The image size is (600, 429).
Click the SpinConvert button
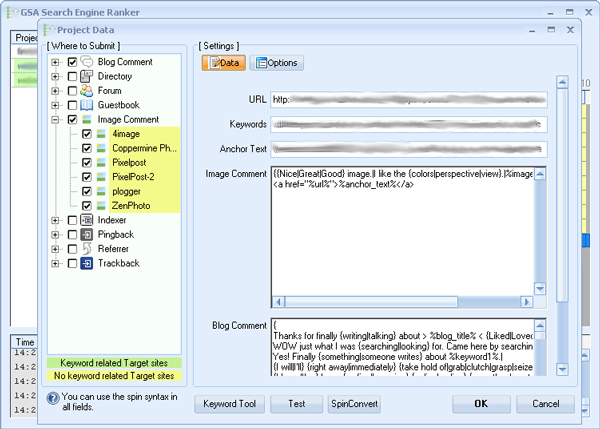(354, 404)
